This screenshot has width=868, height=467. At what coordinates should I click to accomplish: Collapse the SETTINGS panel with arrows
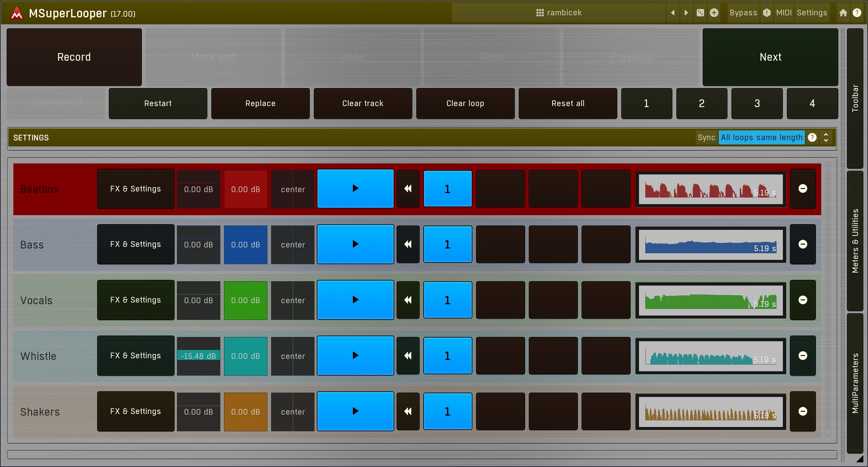pyautogui.click(x=826, y=137)
